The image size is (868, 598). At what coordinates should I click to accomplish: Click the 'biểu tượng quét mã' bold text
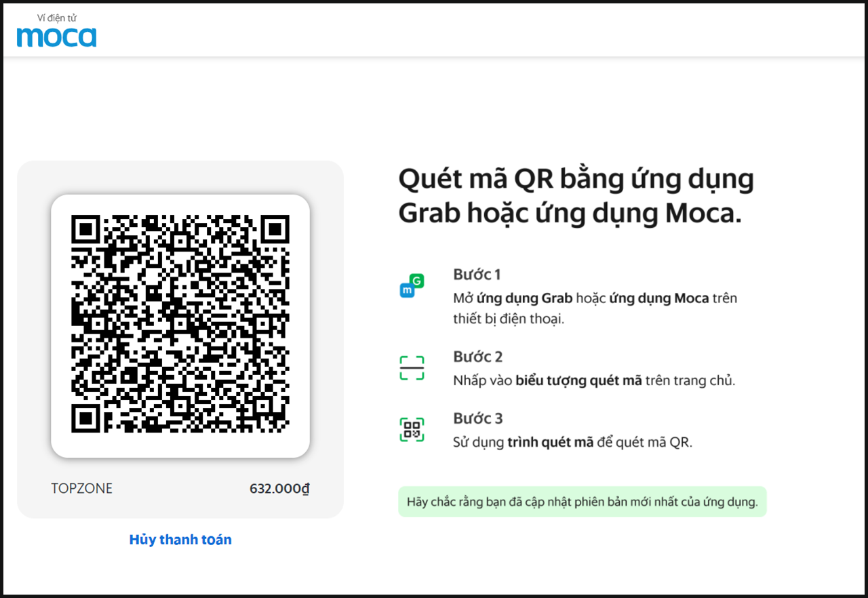(578, 380)
